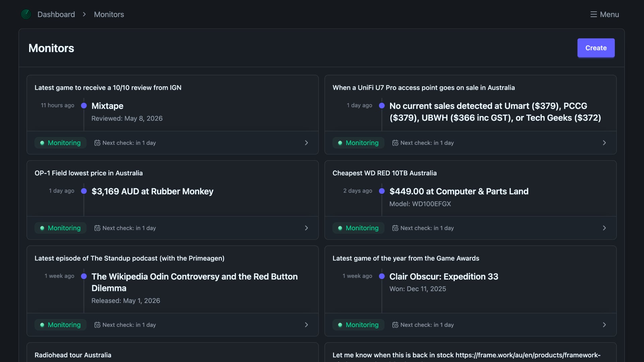Click 'Model: WD100EFGX' text
Viewport: 644px width, 362px height.
[x=420, y=204]
